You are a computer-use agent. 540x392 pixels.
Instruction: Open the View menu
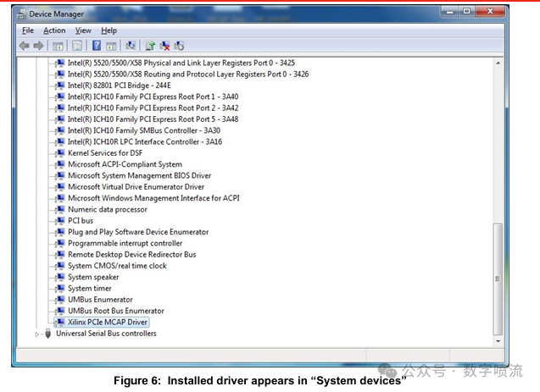[83, 30]
